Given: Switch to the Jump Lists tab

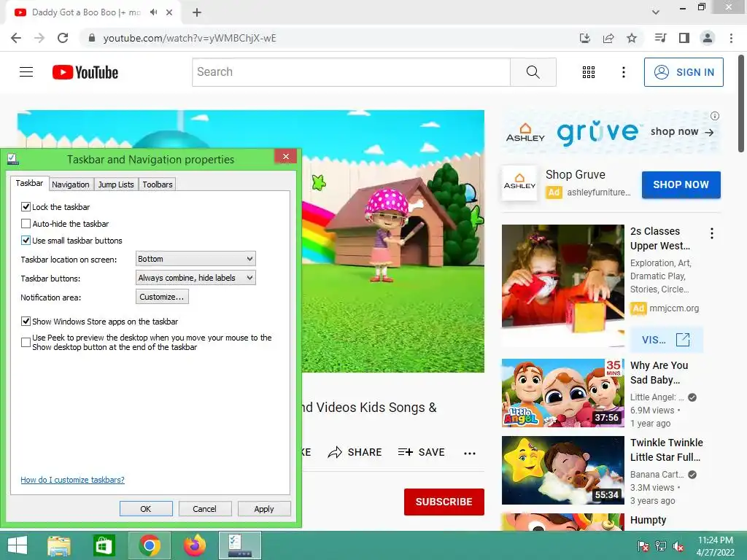Looking at the screenshot, I should tap(116, 184).
